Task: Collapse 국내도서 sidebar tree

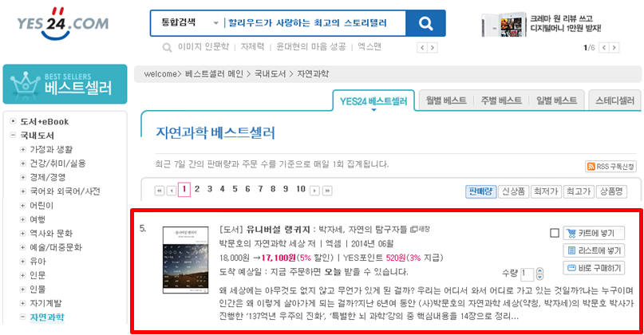Action: 13,135
